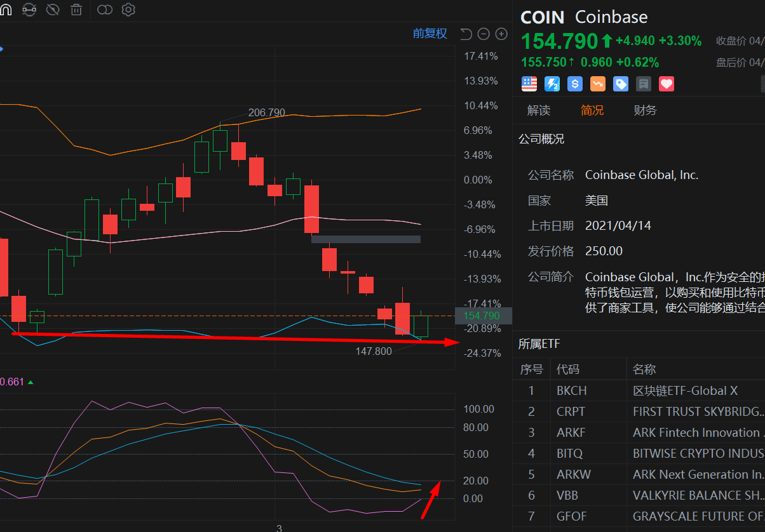
Task: Zoom out using the minus control
Action: pos(483,33)
